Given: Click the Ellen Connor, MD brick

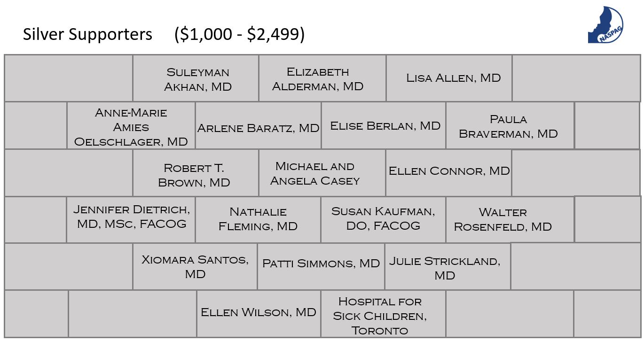Looking at the screenshot, I should tap(449, 173).
